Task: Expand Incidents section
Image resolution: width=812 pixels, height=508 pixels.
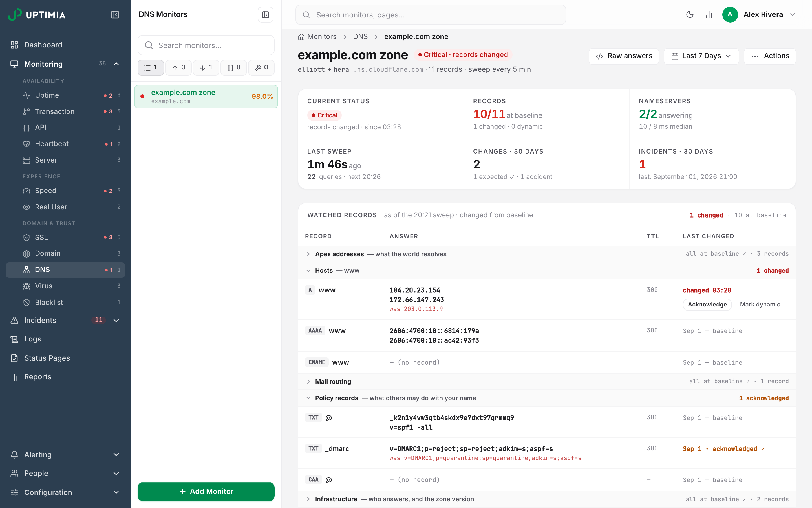Action: (x=116, y=320)
